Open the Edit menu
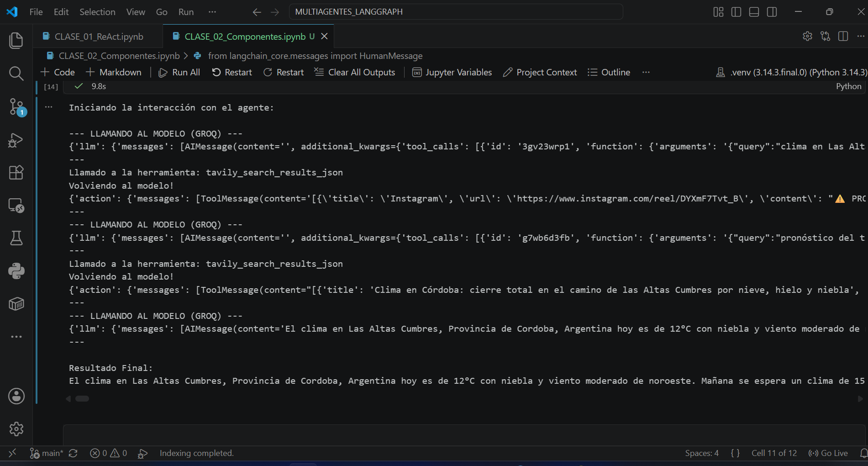 (x=61, y=12)
